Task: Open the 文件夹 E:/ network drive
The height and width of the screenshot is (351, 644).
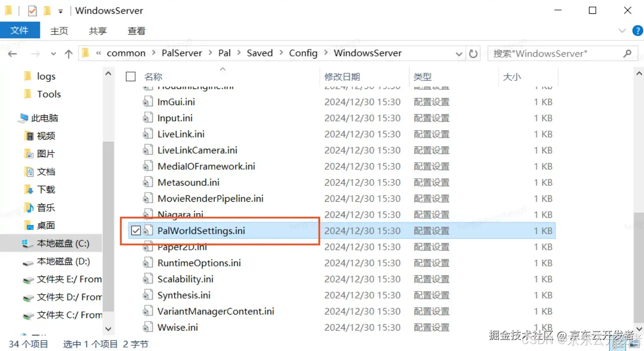Action: (x=62, y=279)
